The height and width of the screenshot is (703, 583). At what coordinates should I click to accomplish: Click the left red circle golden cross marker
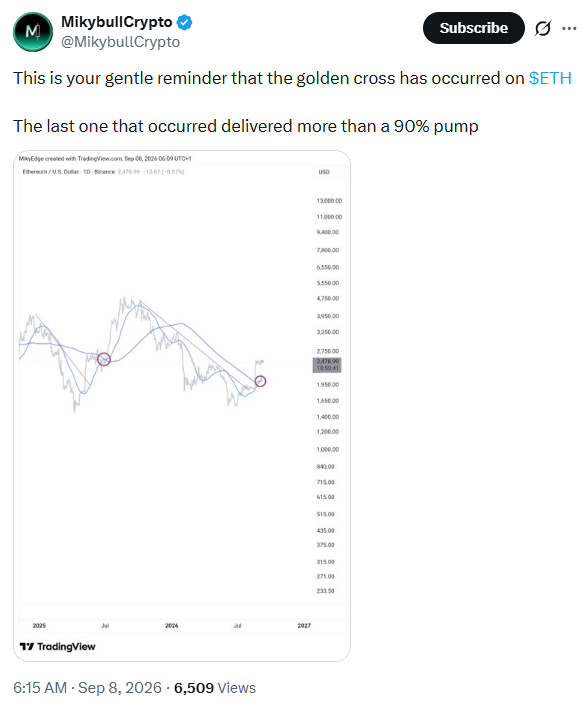[104, 359]
